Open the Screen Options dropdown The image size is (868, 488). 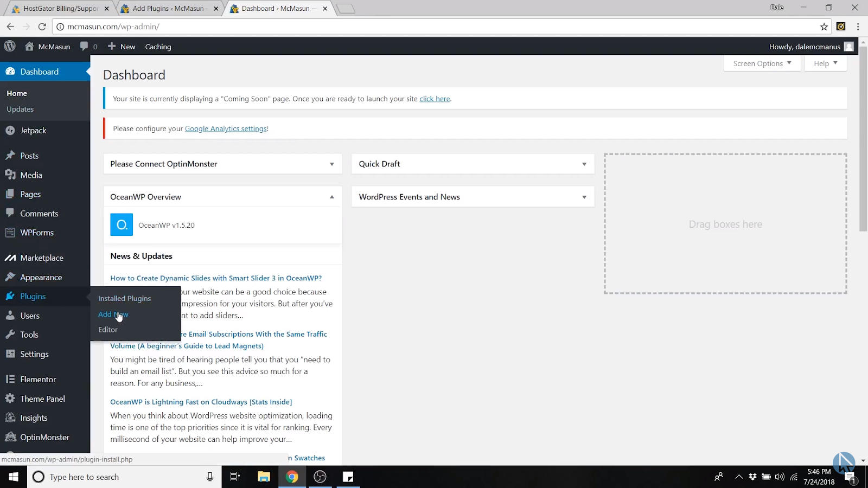pyautogui.click(x=762, y=63)
